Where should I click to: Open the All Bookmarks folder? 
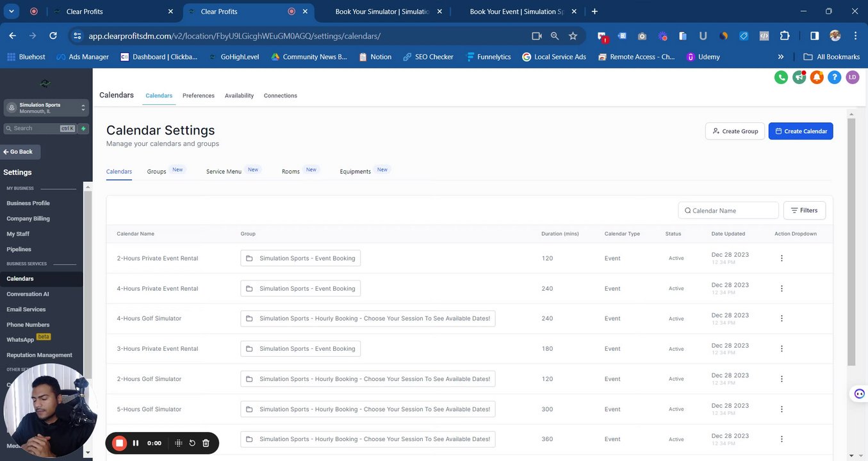click(x=831, y=57)
